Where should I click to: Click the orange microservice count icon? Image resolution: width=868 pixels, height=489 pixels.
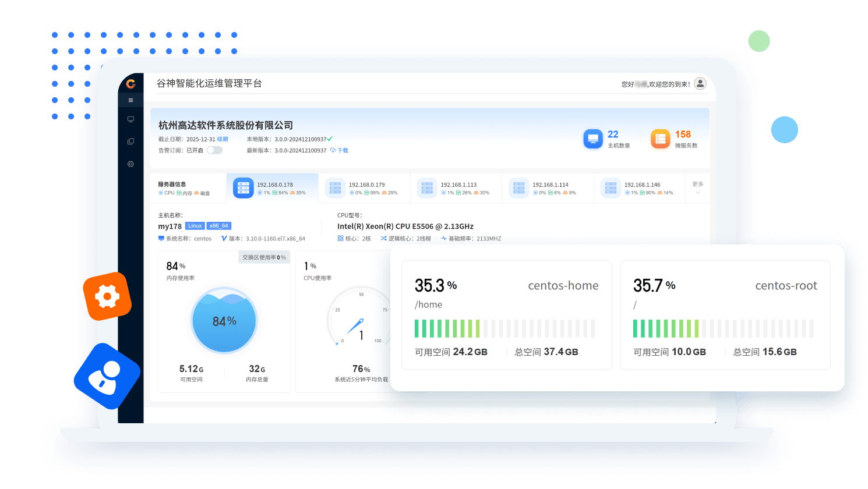click(660, 139)
